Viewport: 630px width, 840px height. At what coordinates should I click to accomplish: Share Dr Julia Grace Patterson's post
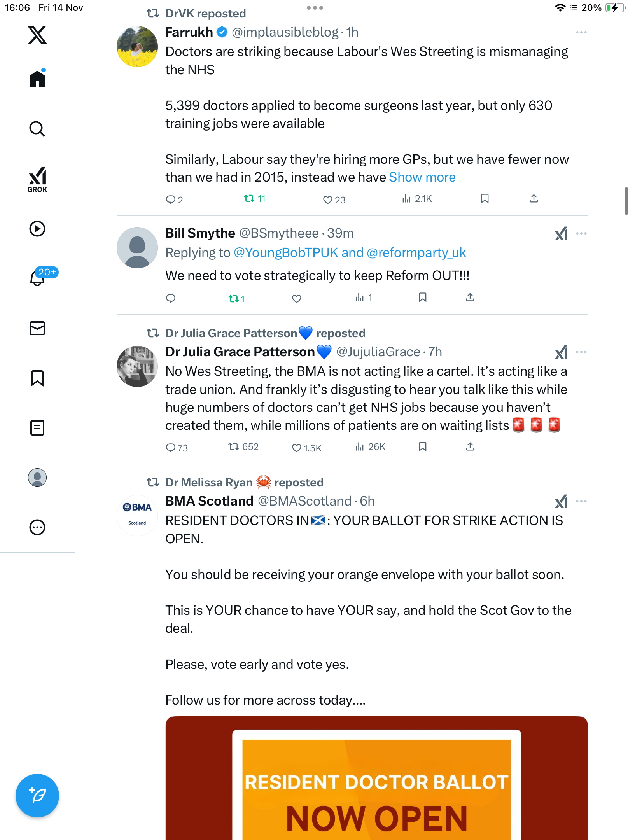[470, 447]
